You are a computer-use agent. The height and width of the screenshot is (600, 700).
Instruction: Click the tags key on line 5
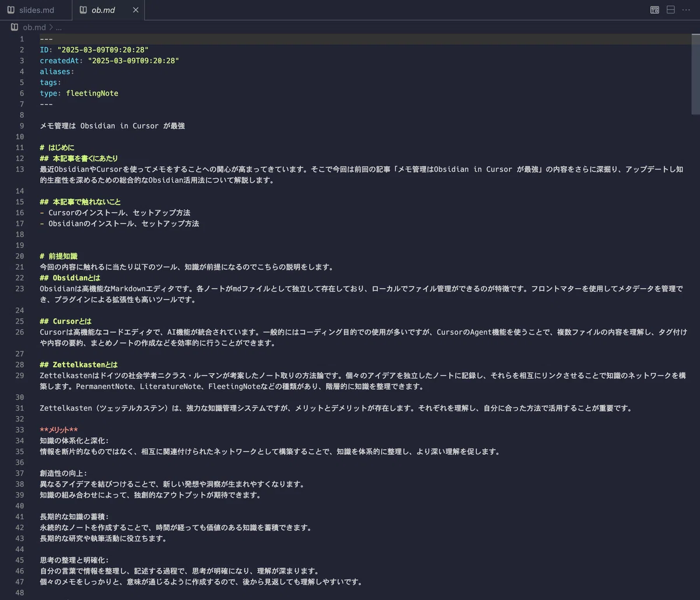(x=48, y=82)
